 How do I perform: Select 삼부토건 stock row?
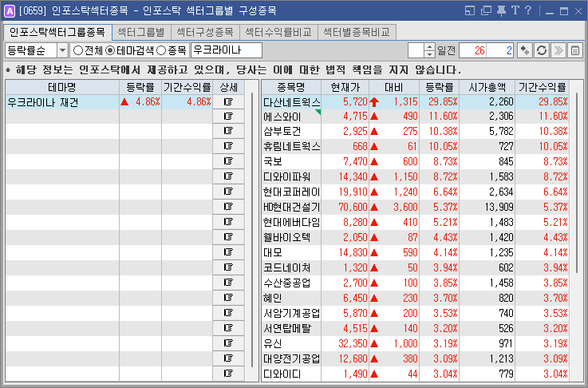click(415, 132)
